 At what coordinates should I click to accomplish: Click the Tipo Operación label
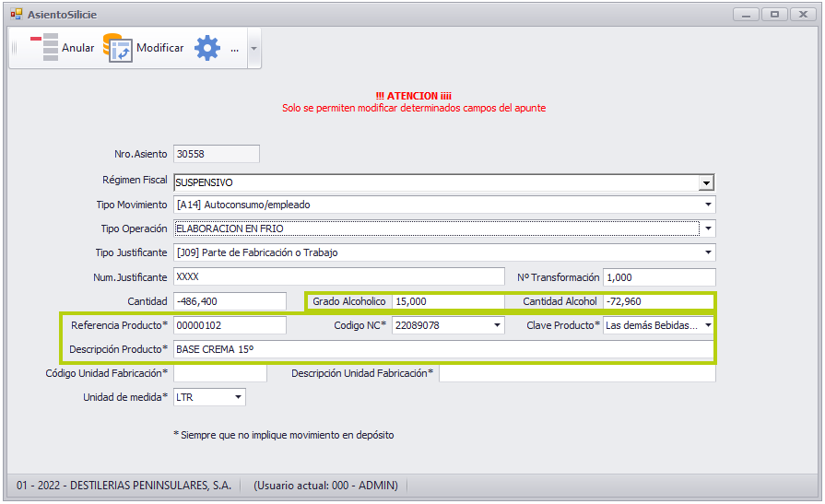(134, 229)
